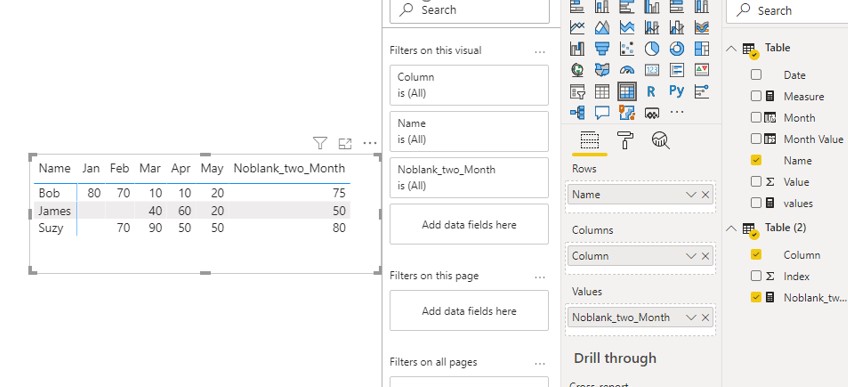
Task: Uncheck the Column field checkbox
Action: point(756,255)
